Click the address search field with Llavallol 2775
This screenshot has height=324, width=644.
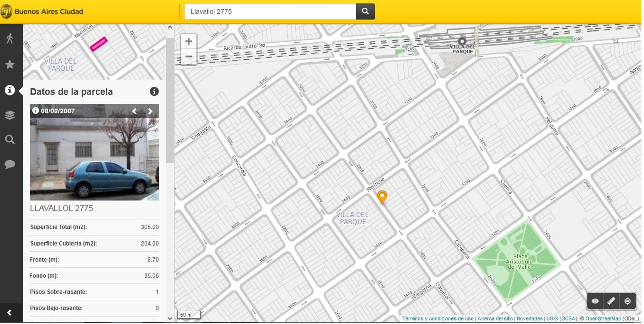(270, 12)
